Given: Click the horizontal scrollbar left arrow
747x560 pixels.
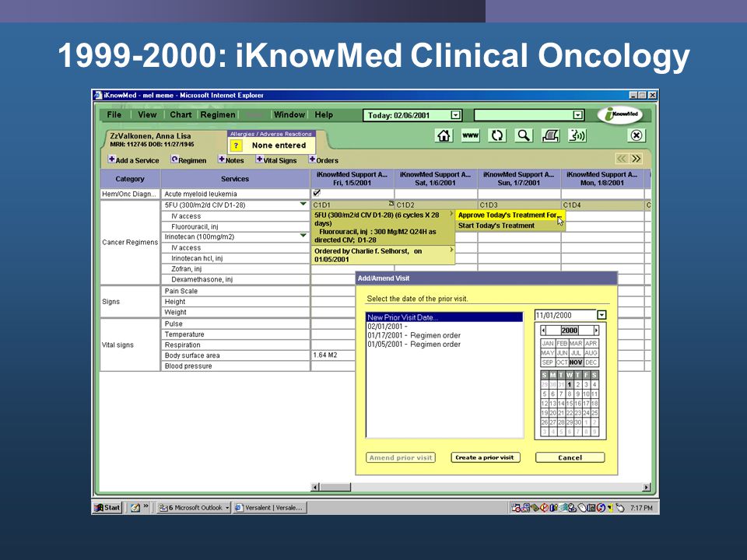Looking at the screenshot, I should [315, 487].
